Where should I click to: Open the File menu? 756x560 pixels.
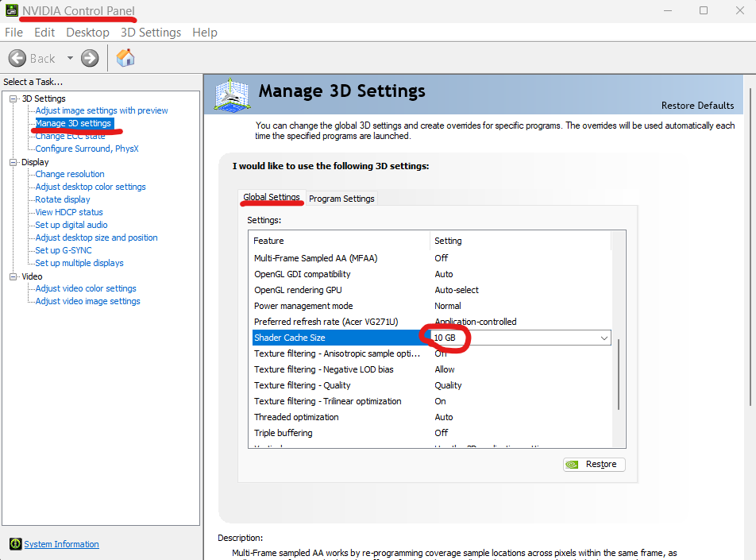pyautogui.click(x=14, y=33)
